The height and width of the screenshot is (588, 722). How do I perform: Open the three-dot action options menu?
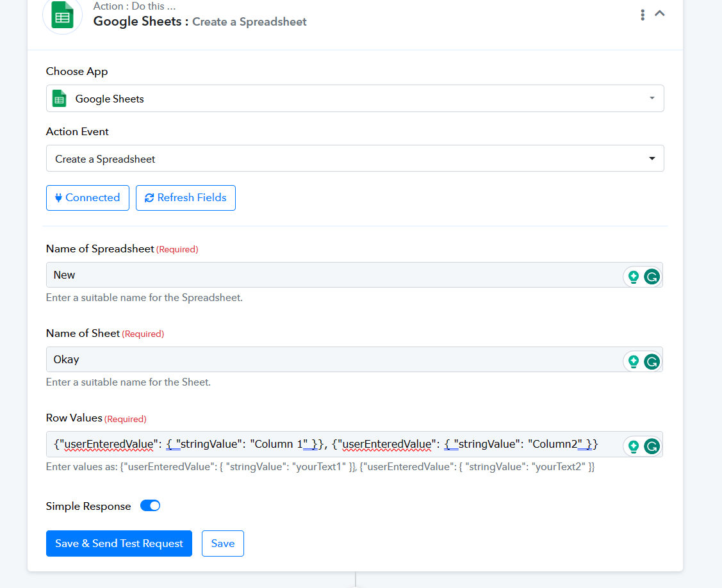click(643, 15)
